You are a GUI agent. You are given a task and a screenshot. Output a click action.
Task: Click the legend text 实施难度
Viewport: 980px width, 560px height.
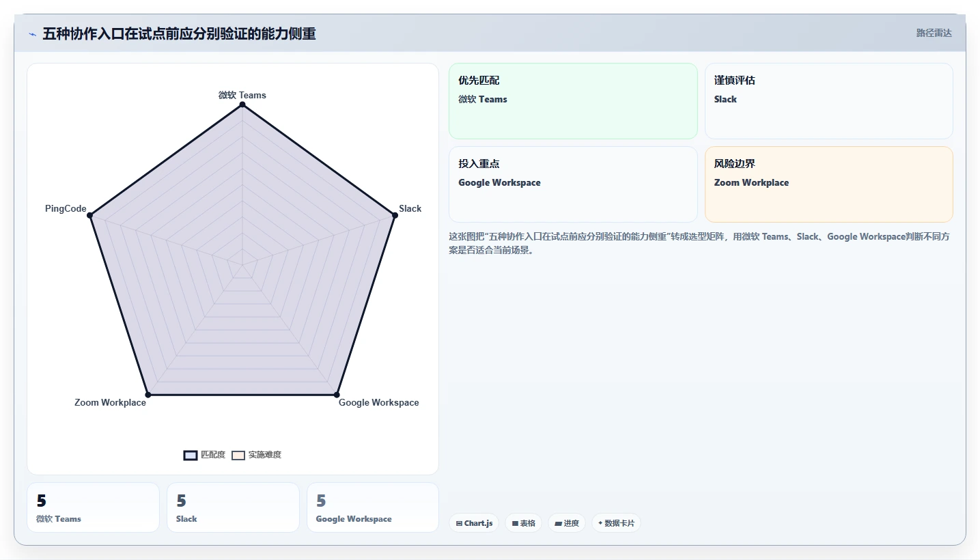tap(265, 455)
